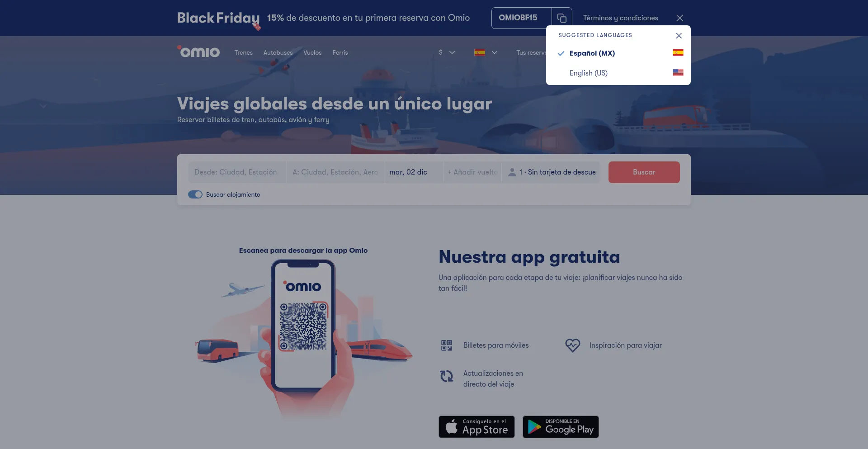Open Términos y condiciones link
Viewport: 868px width, 449px height.
click(620, 18)
